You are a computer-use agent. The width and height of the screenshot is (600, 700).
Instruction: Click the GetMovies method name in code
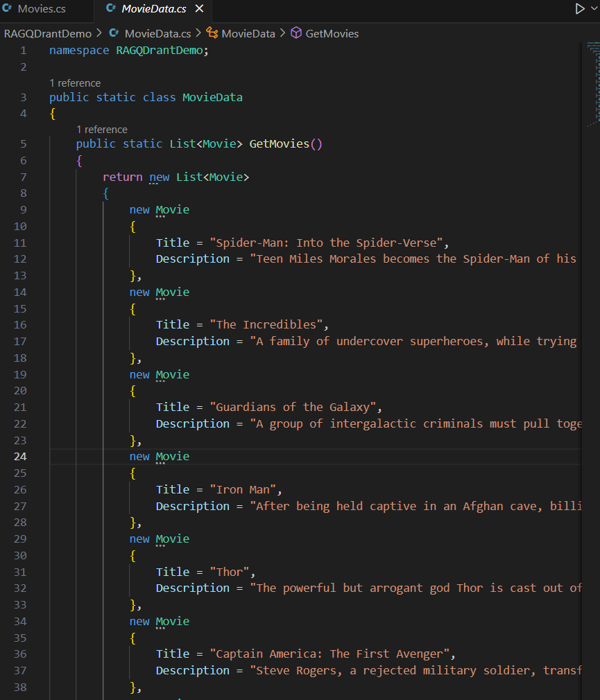coord(279,144)
